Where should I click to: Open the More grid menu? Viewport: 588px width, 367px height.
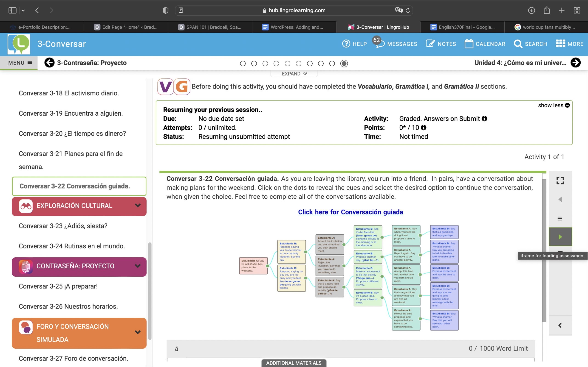pos(560,44)
